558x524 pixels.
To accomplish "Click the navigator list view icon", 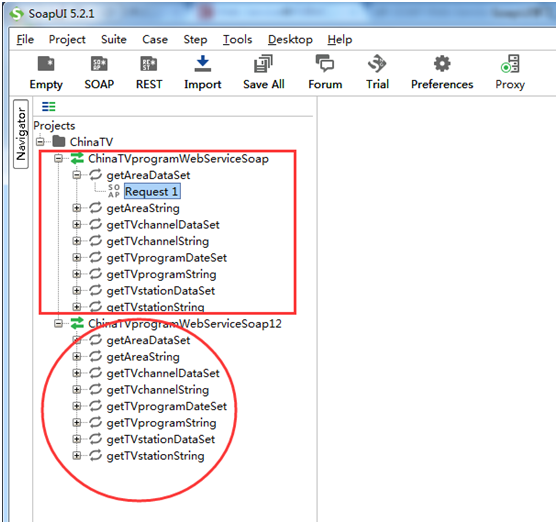I will pos(49,106).
